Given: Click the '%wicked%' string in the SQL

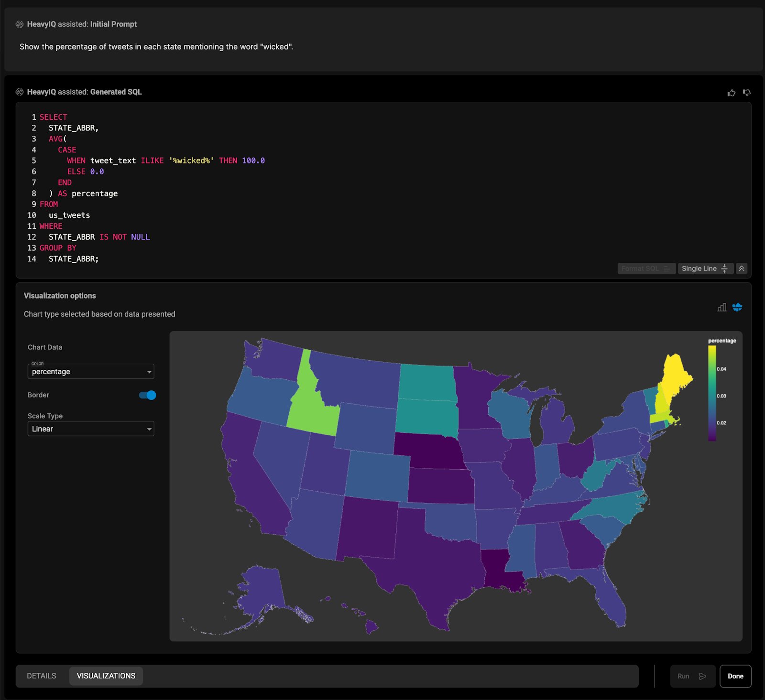Looking at the screenshot, I should [191, 161].
